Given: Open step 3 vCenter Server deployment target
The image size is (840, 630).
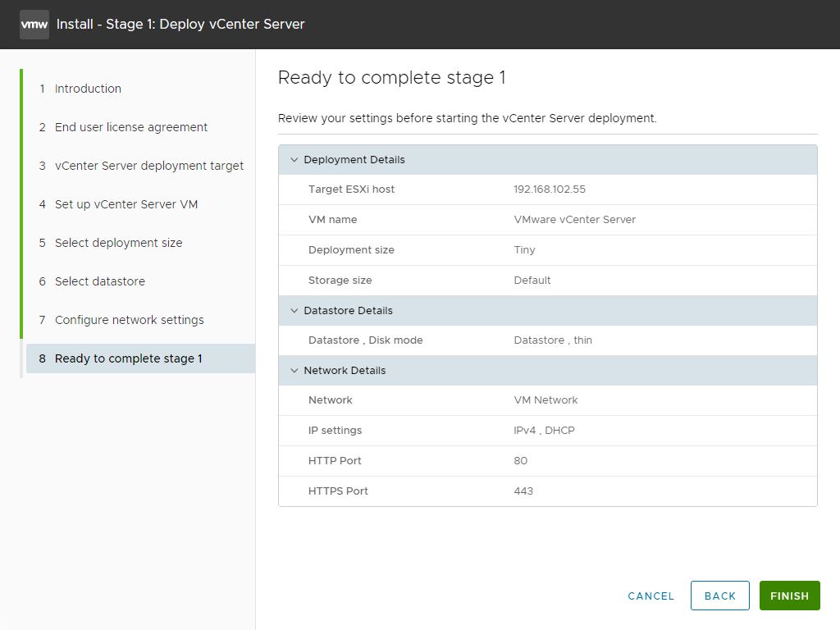Looking at the screenshot, I should click(x=140, y=166).
